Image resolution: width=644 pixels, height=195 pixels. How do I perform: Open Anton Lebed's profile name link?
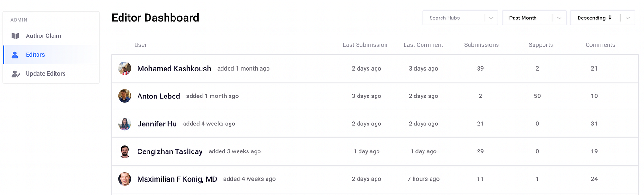(x=159, y=96)
